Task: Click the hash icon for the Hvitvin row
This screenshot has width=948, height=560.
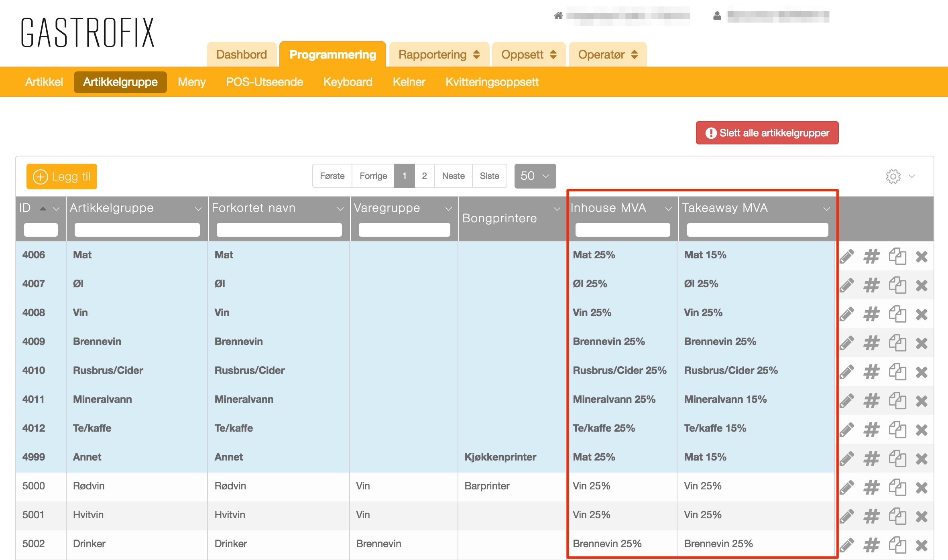Action: pos(872,516)
